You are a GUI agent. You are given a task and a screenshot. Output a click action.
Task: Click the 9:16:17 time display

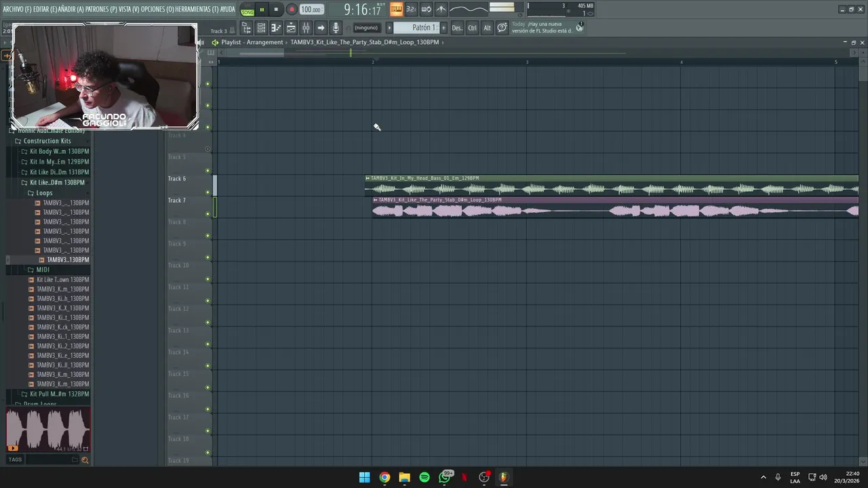[361, 9]
